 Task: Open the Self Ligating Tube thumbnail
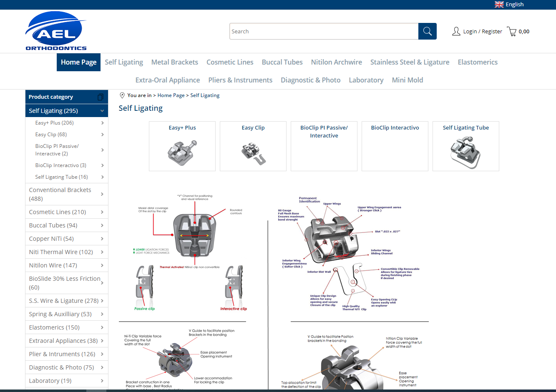pos(465,153)
